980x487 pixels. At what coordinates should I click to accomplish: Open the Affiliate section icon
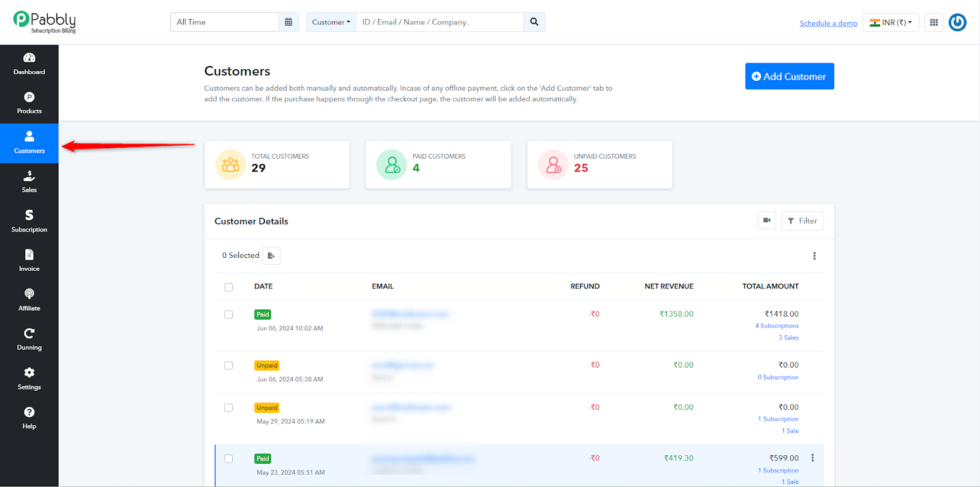29,294
